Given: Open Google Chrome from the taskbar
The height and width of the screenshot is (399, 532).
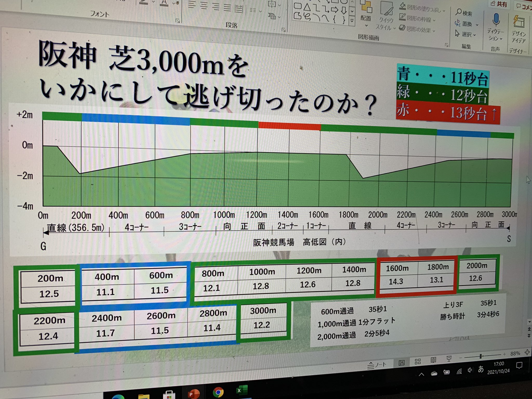Looking at the screenshot, I should coord(218,393).
